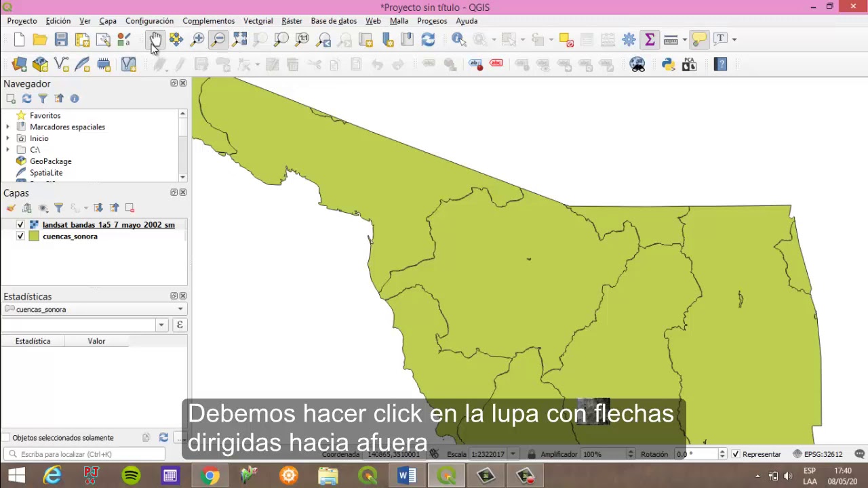Toggle Objetos seleccionados solamente checkbox
The width and height of the screenshot is (868, 488).
6,438
